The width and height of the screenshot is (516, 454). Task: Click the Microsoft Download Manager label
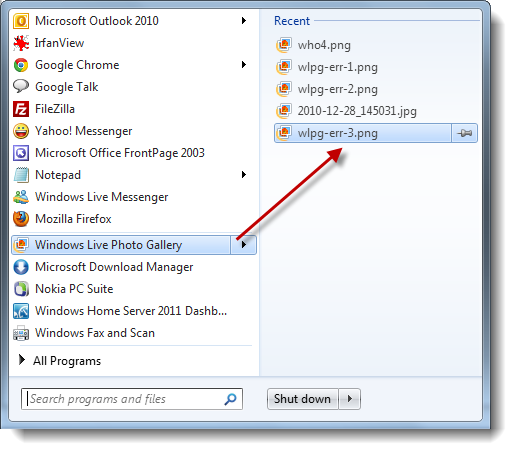(x=114, y=267)
